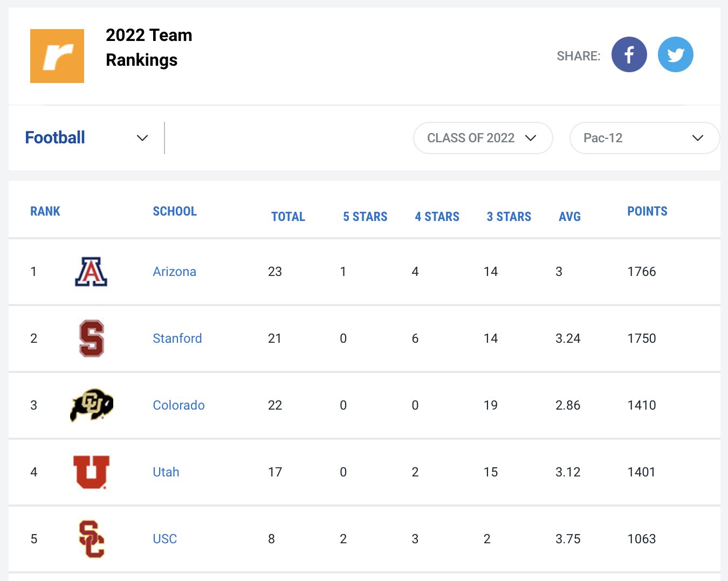
Task: Click the orange Rivals logo icon
Action: (57, 56)
